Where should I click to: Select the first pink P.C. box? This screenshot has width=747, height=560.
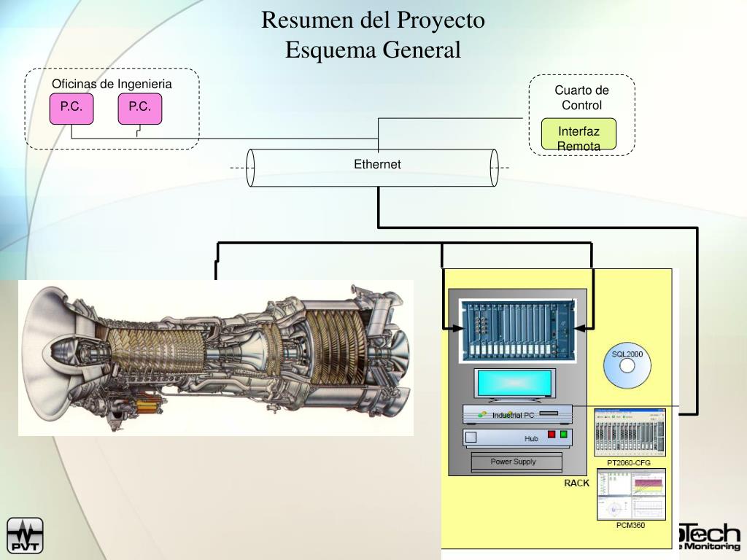coord(71,109)
